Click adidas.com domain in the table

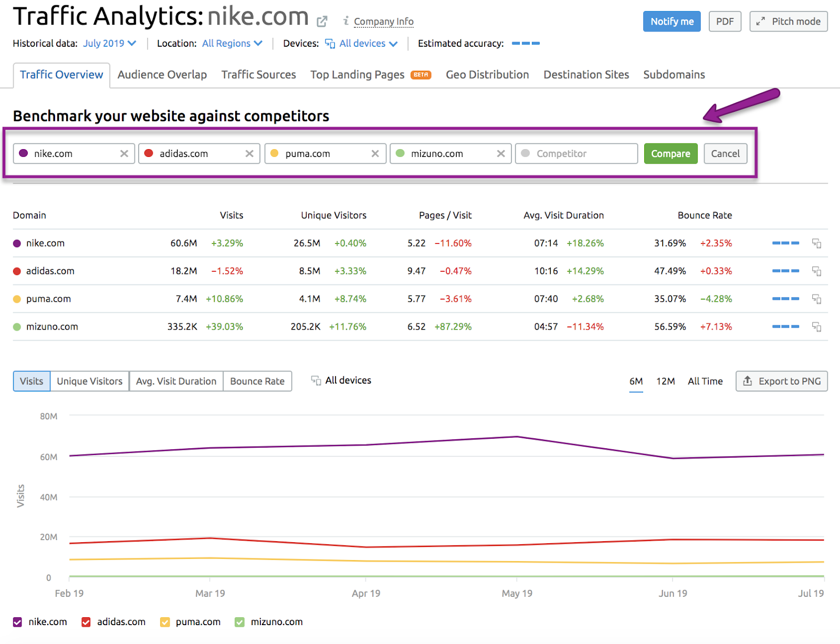click(x=50, y=271)
